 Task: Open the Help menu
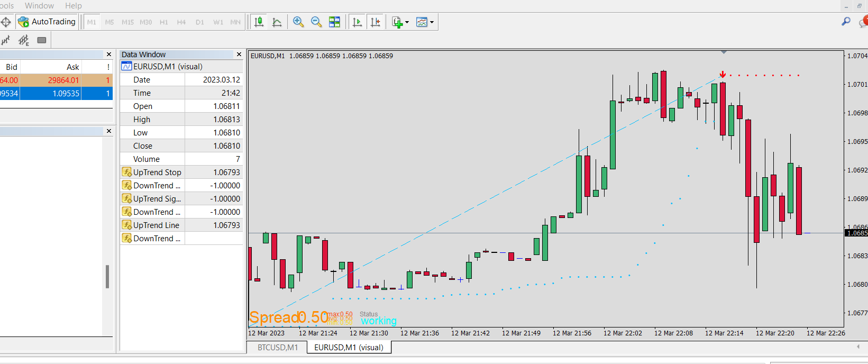tap(74, 6)
